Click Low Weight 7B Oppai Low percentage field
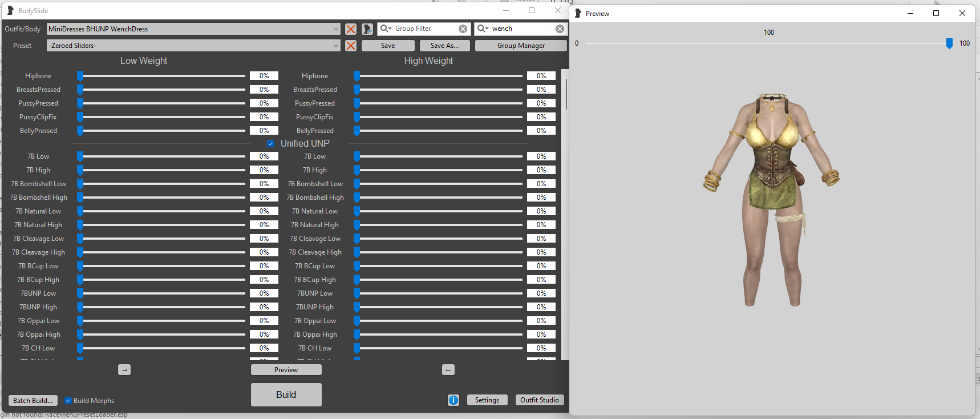The image size is (980, 419). pos(264,321)
